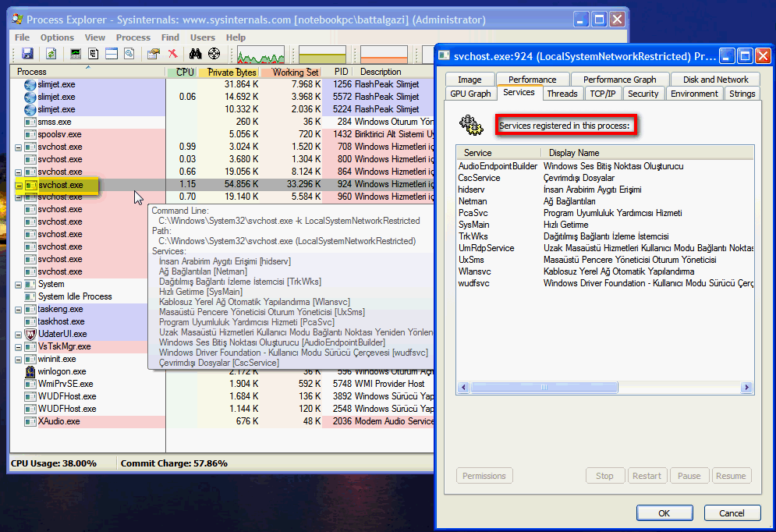
Task: Click the Resume service button
Action: [731, 476]
